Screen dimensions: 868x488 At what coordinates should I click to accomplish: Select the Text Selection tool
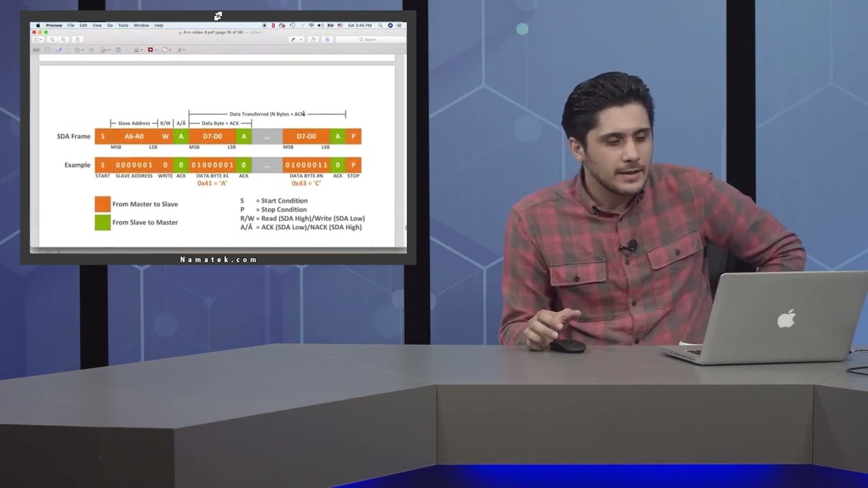point(36,50)
